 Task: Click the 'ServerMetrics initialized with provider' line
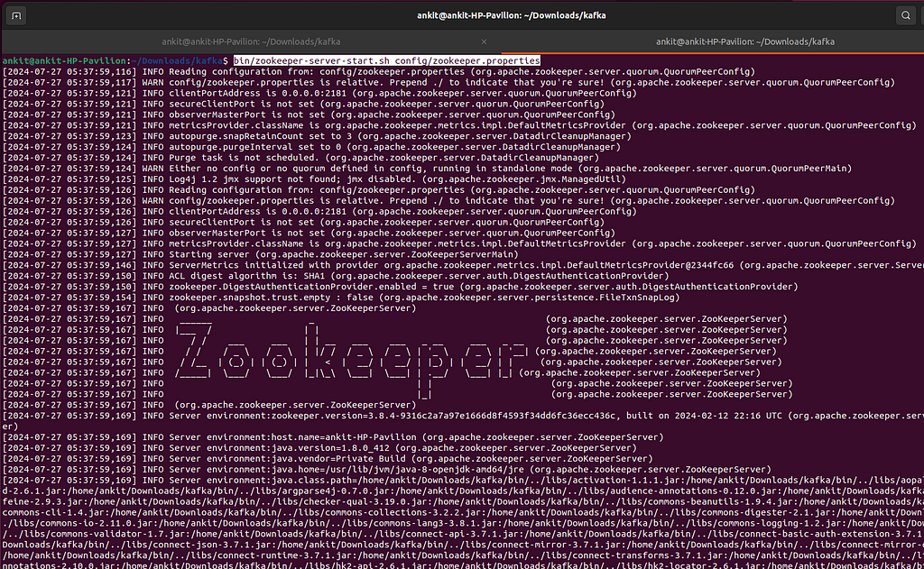click(x=462, y=265)
